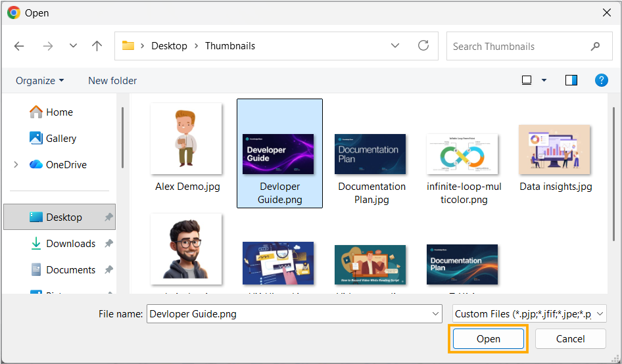Select the Devloper Guide.png file
Viewport: 622px width, 364px height.
279,154
